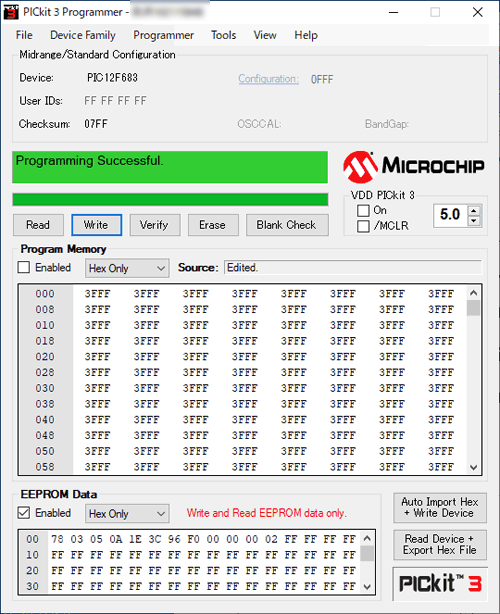Click the Program Memory scrollbar thumb
500x614 pixels.
coord(473,308)
